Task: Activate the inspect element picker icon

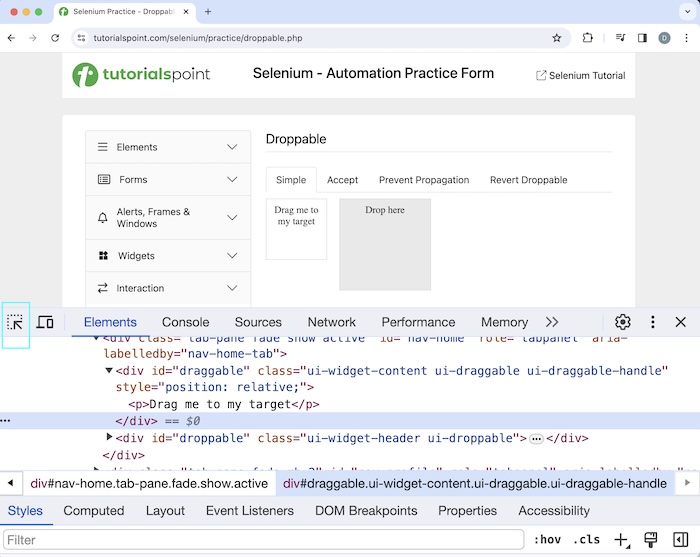Action: pyautogui.click(x=15, y=322)
